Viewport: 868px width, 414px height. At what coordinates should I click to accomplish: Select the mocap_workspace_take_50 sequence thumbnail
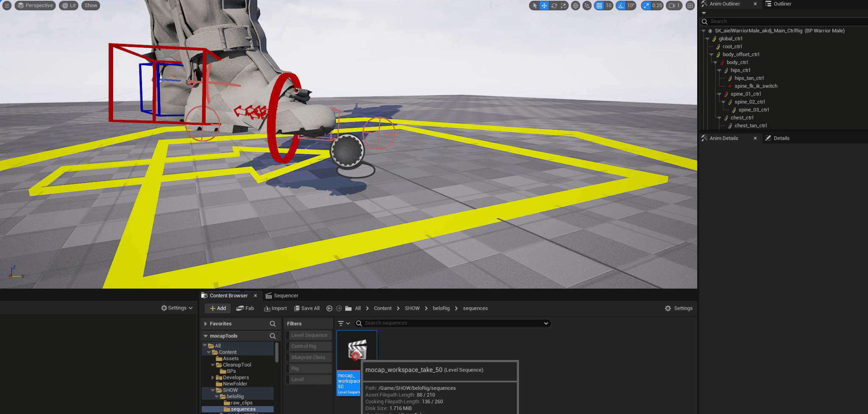[357, 350]
